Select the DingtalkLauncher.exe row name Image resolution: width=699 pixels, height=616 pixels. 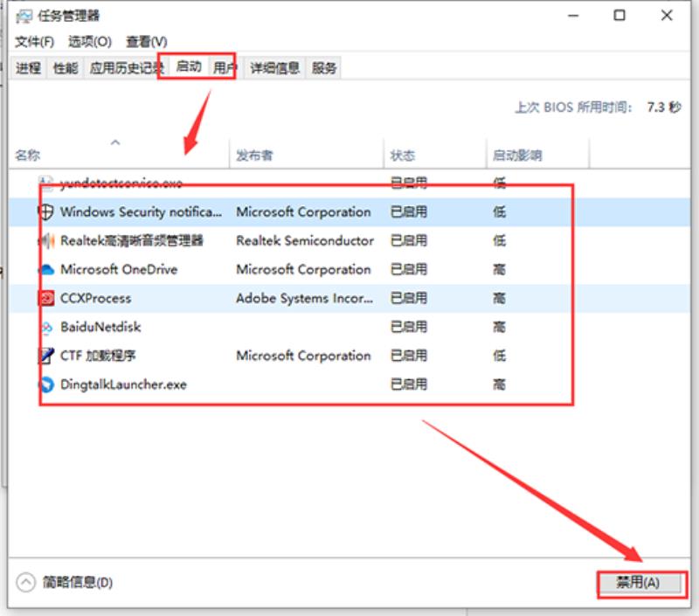click(123, 384)
